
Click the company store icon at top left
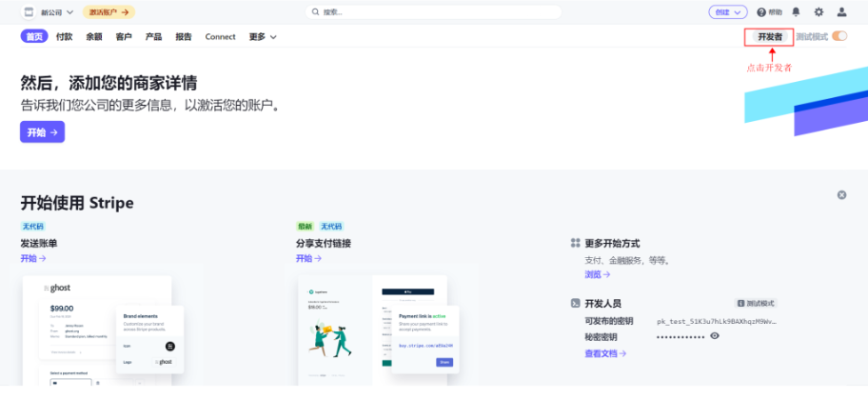click(28, 11)
